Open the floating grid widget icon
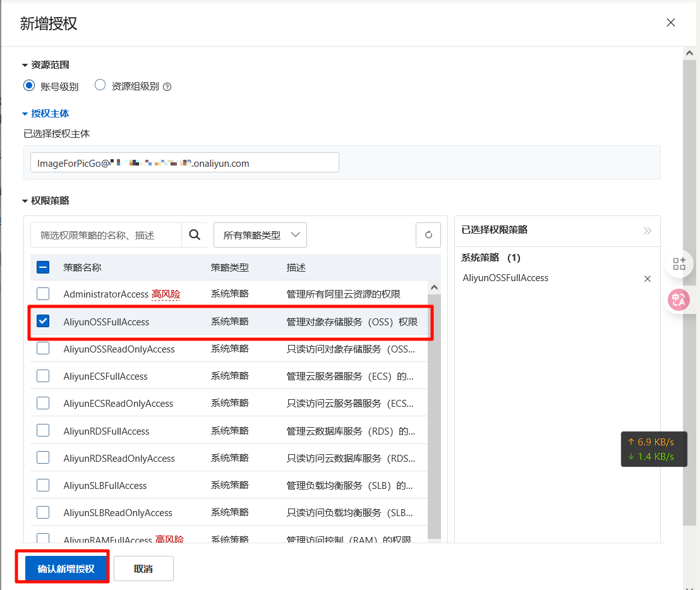The height and width of the screenshot is (590, 700). (x=679, y=264)
